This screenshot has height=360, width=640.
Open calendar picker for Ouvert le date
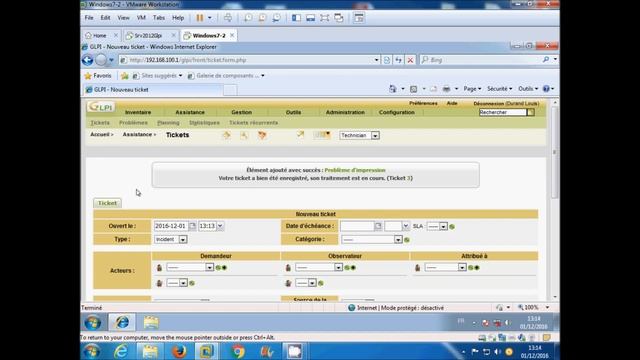(193, 226)
